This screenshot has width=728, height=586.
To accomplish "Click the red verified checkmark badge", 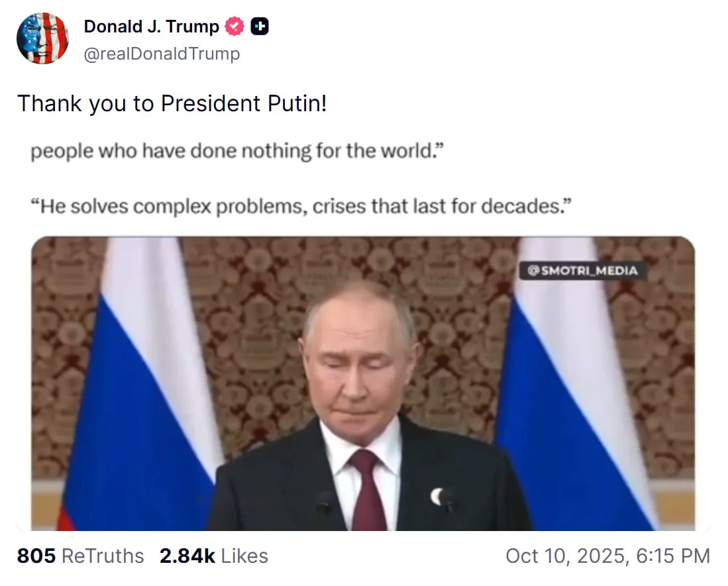I will pos(234,26).
